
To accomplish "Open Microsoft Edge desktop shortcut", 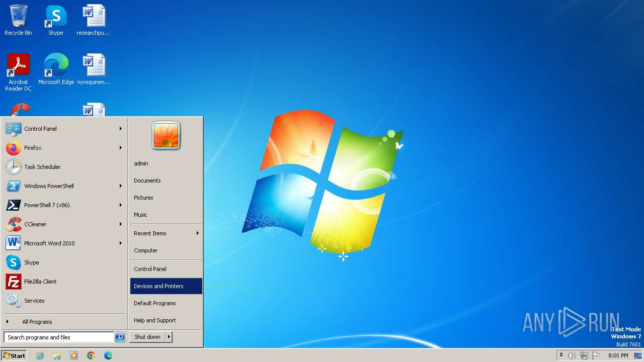I will (x=56, y=69).
